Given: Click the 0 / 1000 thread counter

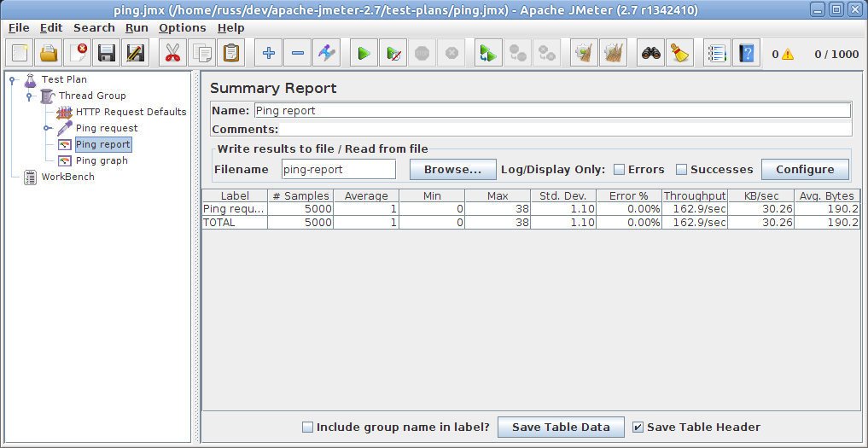Looking at the screenshot, I should [836, 55].
